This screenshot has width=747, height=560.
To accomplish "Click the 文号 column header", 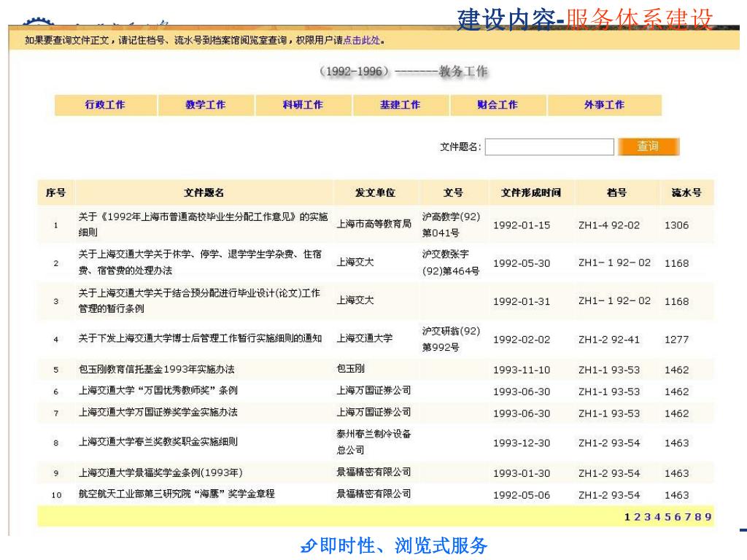I will point(453,192).
